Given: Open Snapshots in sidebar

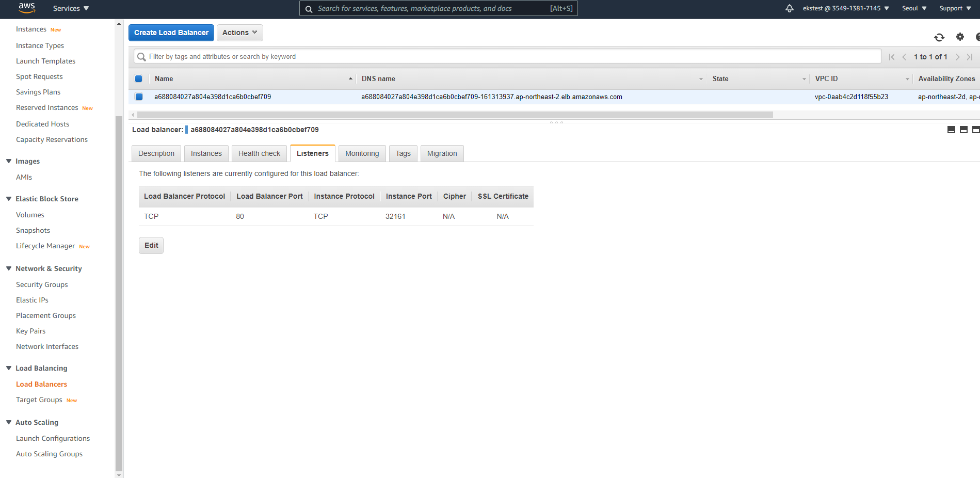Looking at the screenshot, I should click(x=33, y=230).
